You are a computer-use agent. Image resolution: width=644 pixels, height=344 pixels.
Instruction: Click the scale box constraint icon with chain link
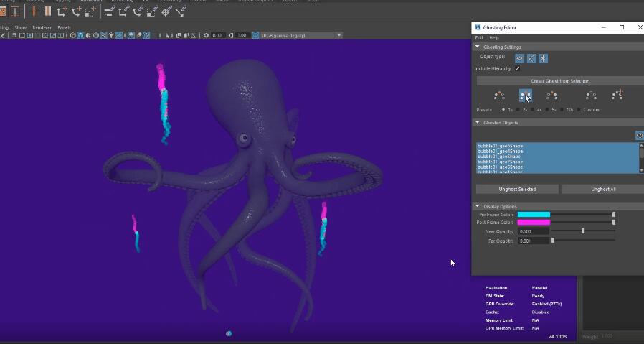pos(152,11)
